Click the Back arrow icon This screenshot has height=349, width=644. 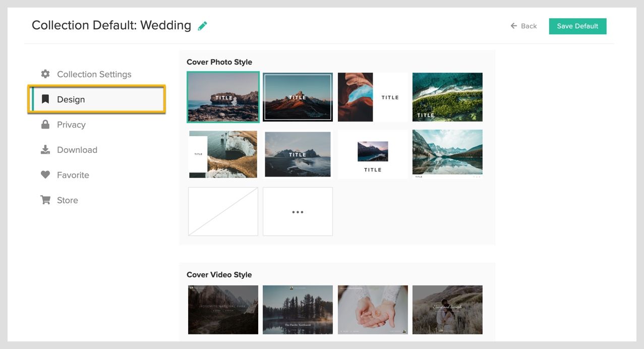tap(514, 26)
